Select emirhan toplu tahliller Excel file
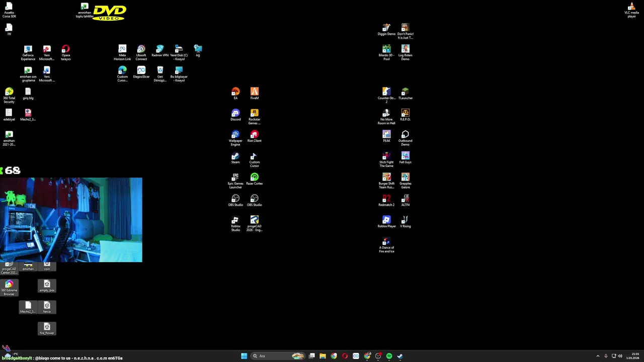 point(85,11)
